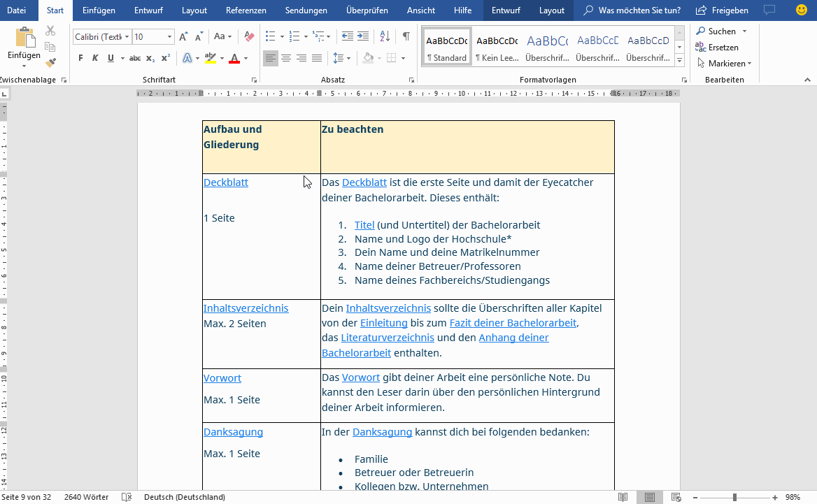
Task: Center-align the paragraph
Action: (286, 58)
